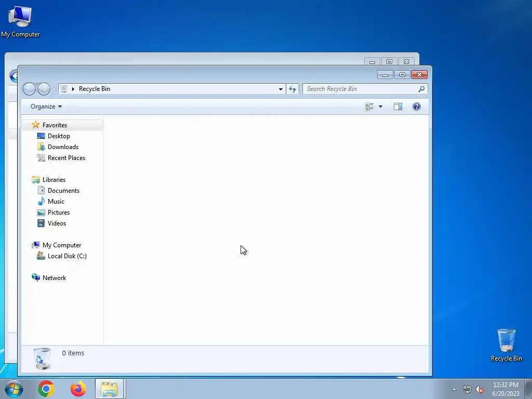Click the refresh button beside address bar
532x399 pixels.
[x=292, y=89]
